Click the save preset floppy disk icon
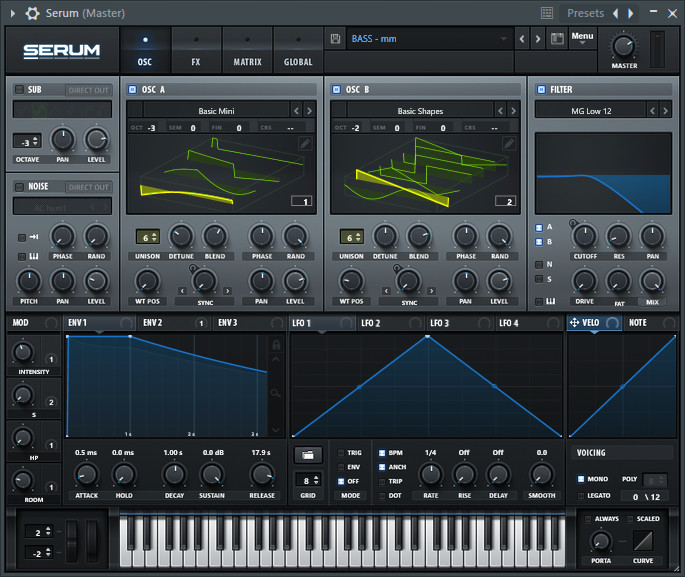This screenshot has height=577, width=685. point(335,39)
